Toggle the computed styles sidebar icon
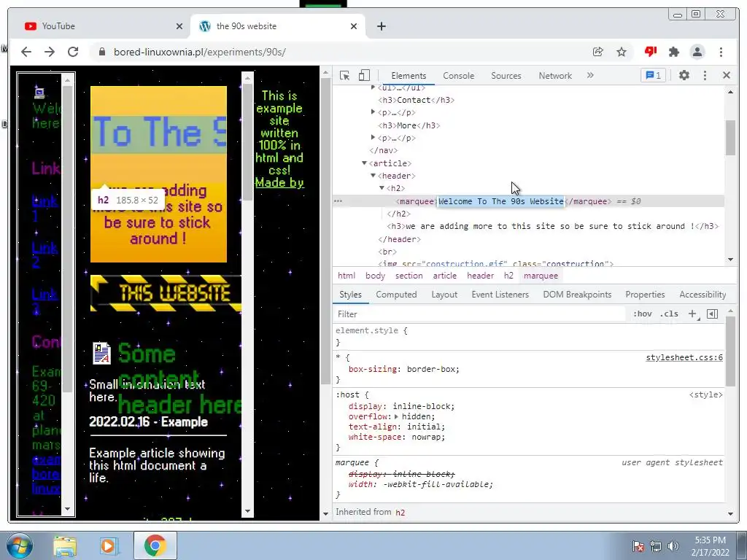 (x=712, y=314)
